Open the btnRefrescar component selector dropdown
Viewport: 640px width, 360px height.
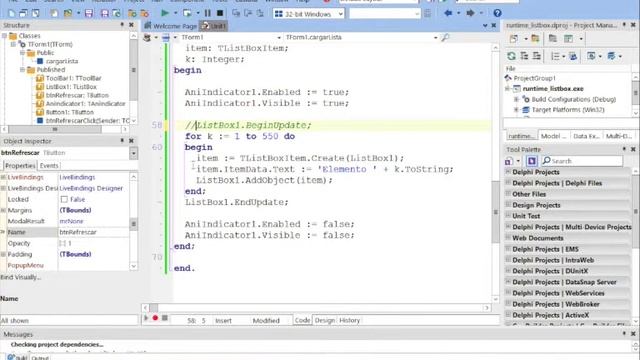pos(133,153)
